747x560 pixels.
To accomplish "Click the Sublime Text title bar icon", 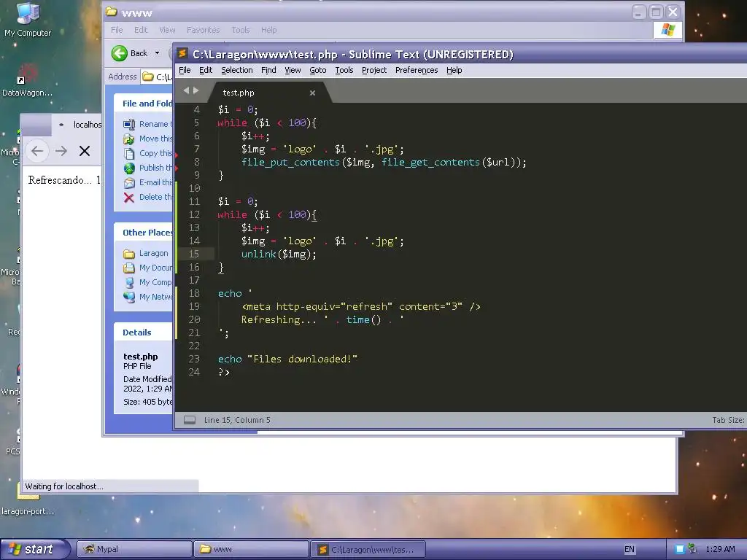I will [182, 54].
